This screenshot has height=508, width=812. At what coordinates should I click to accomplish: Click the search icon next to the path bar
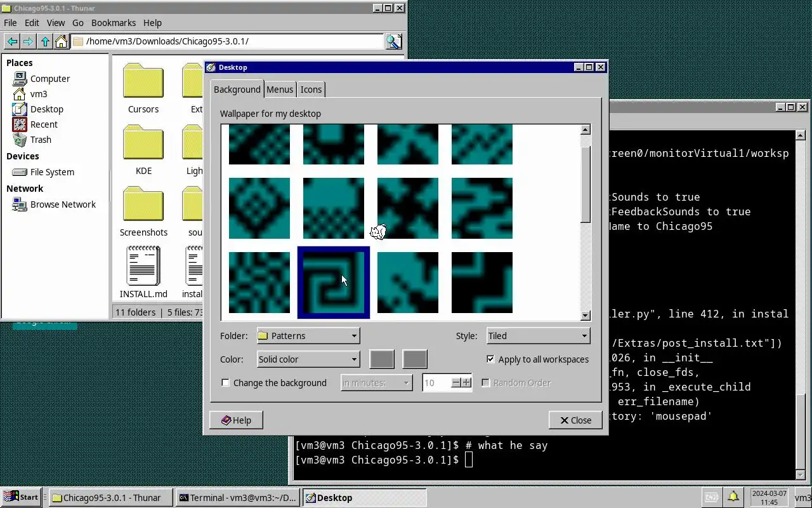[x=394, y=42]
